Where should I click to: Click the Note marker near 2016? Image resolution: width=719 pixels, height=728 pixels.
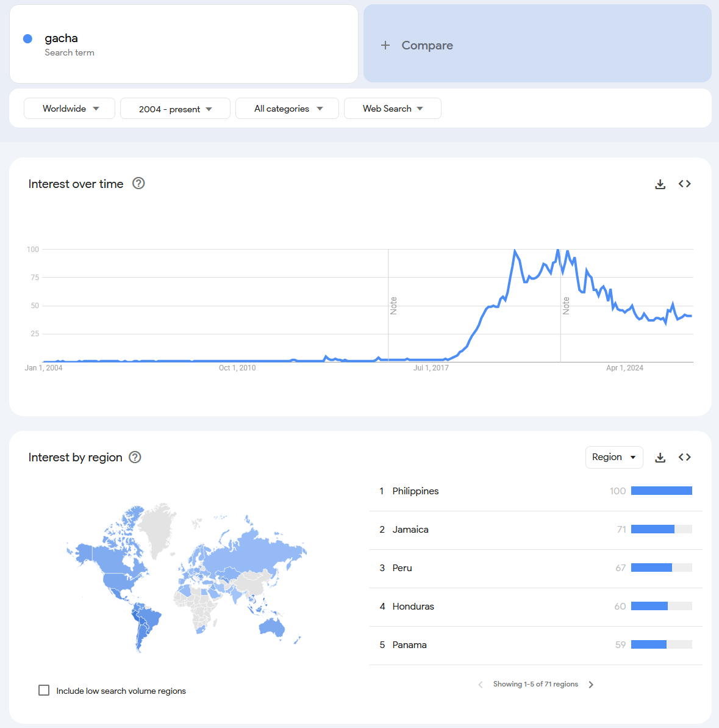click(393, 306)
